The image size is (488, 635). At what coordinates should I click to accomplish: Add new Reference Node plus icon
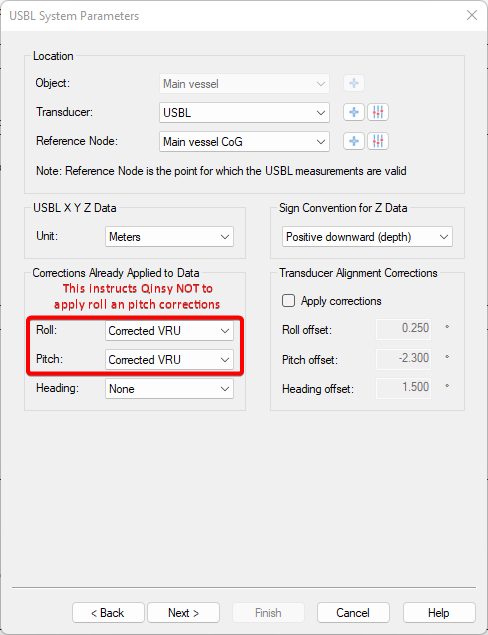(x=354, y=141)
